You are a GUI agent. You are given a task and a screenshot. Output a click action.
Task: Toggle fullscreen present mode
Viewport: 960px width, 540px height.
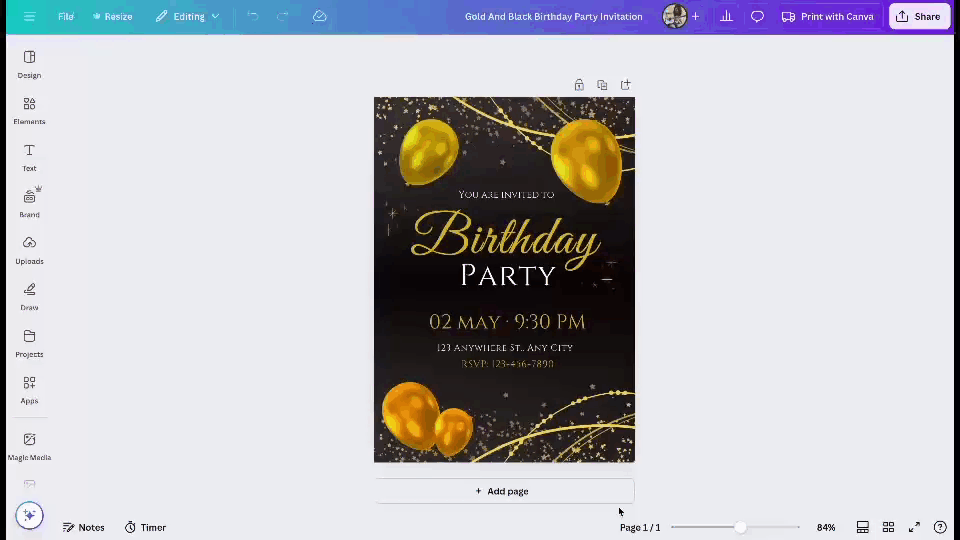914,527
